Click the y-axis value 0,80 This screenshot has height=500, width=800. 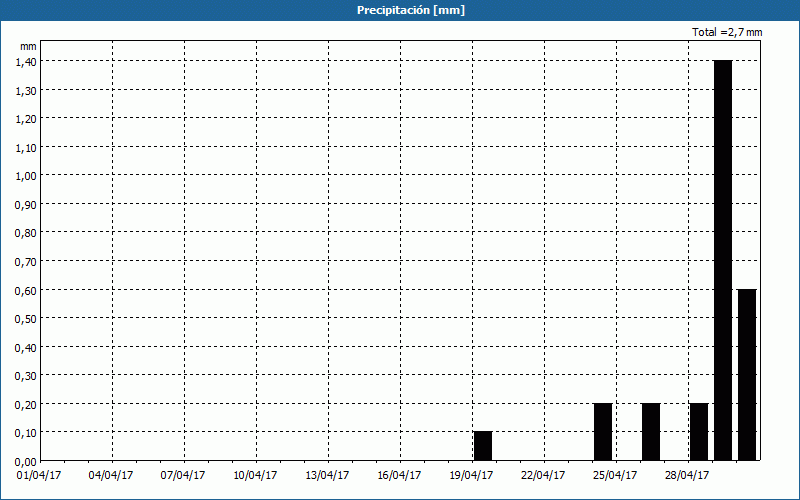[25, 233]
